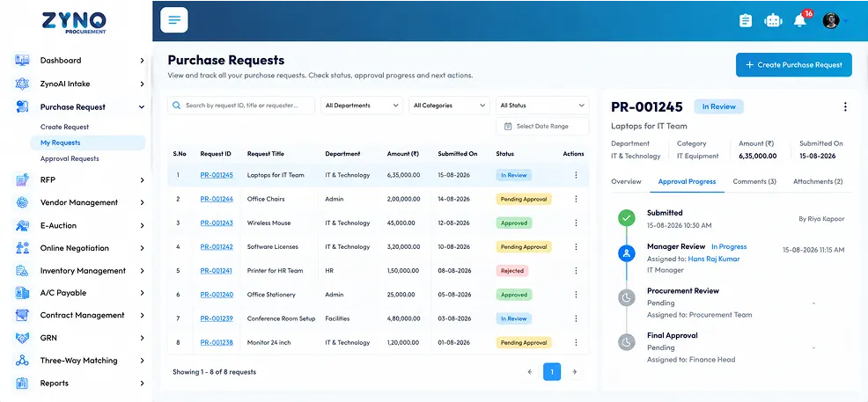Focus the request search input field
The image size is (868, 402).
point(241,105)
